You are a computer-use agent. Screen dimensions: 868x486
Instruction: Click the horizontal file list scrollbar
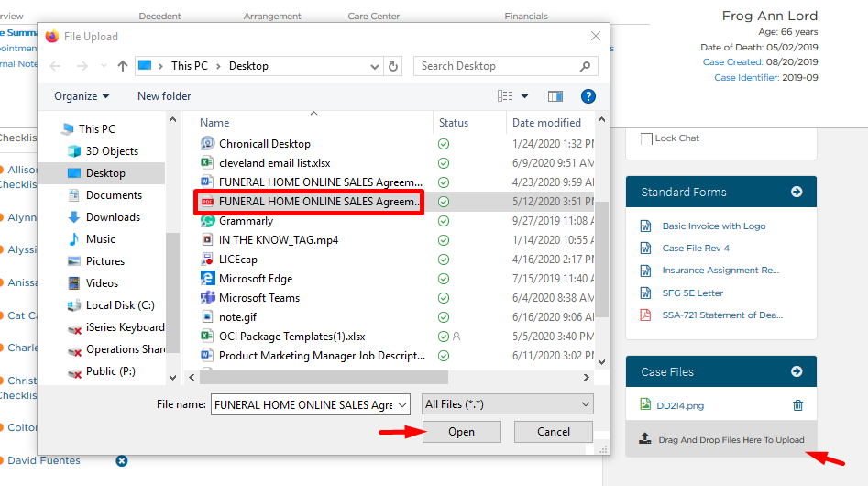(324, 378)
